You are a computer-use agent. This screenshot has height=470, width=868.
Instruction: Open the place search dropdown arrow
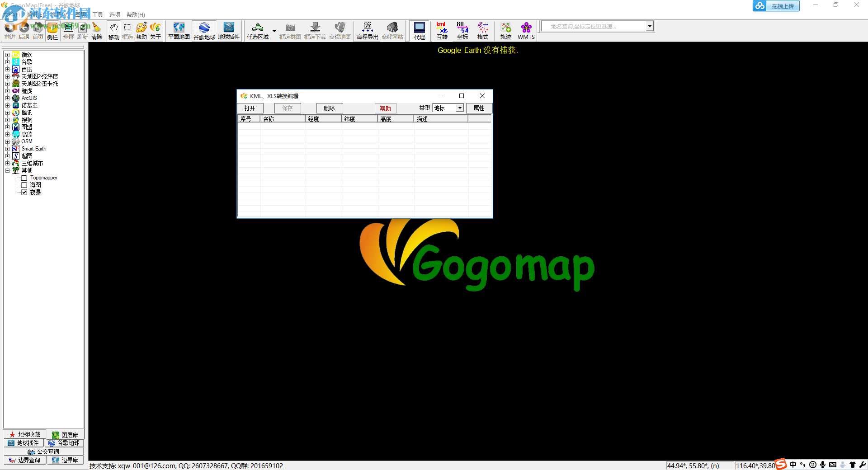pyautogui.click(x=650, y=26)
